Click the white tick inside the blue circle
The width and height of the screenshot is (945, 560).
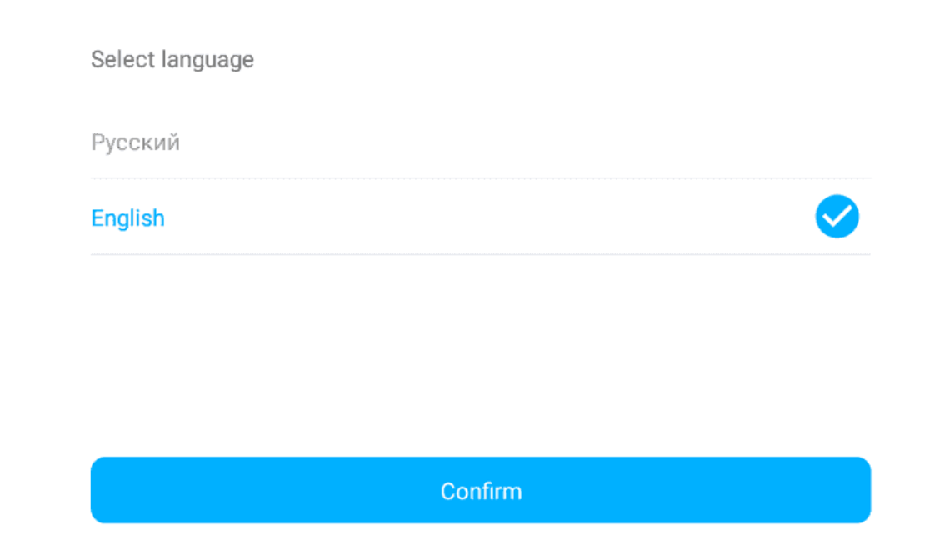837,217
